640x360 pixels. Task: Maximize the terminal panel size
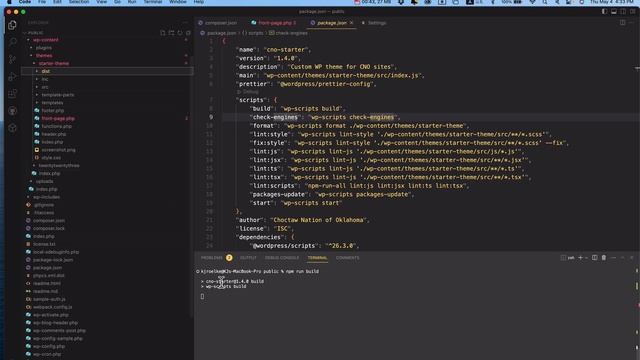point(622,258)
